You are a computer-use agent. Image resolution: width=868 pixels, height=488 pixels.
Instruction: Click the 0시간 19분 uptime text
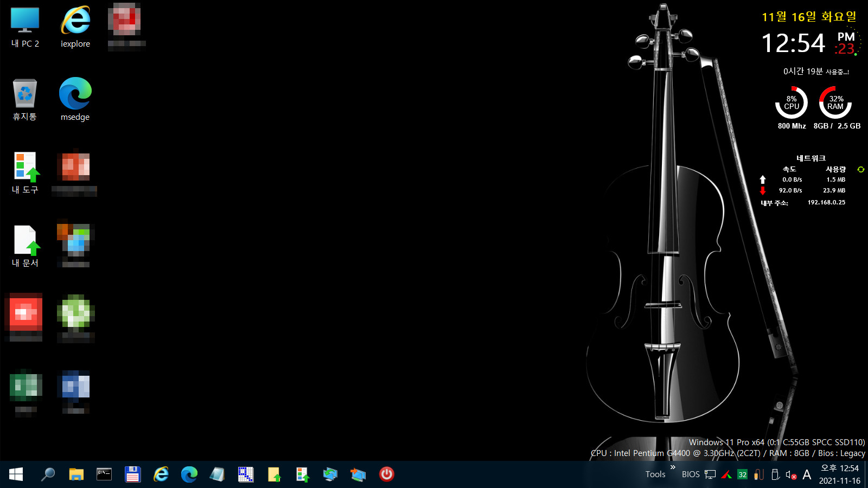coord(816,72)
